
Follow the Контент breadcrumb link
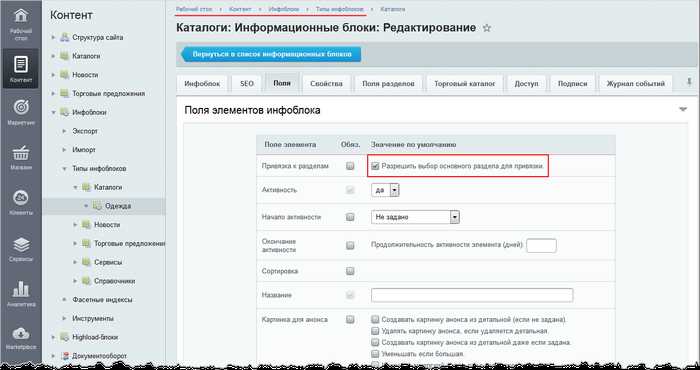(x=240, y=9)
